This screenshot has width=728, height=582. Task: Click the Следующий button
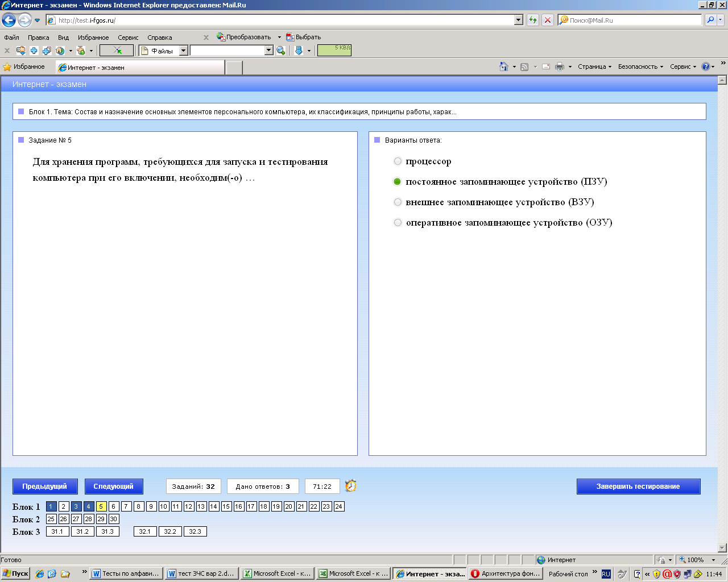pyautogui.click(x=114, y=487)
